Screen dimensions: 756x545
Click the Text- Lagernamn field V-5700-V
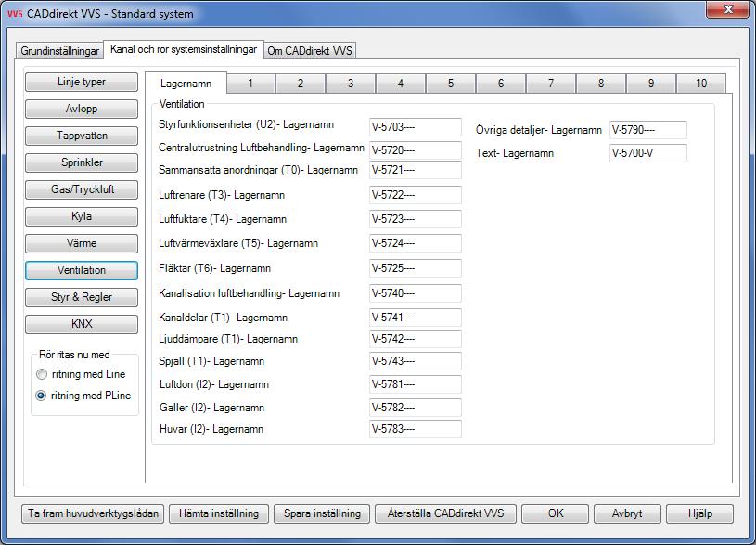click(x=648, y=153)
